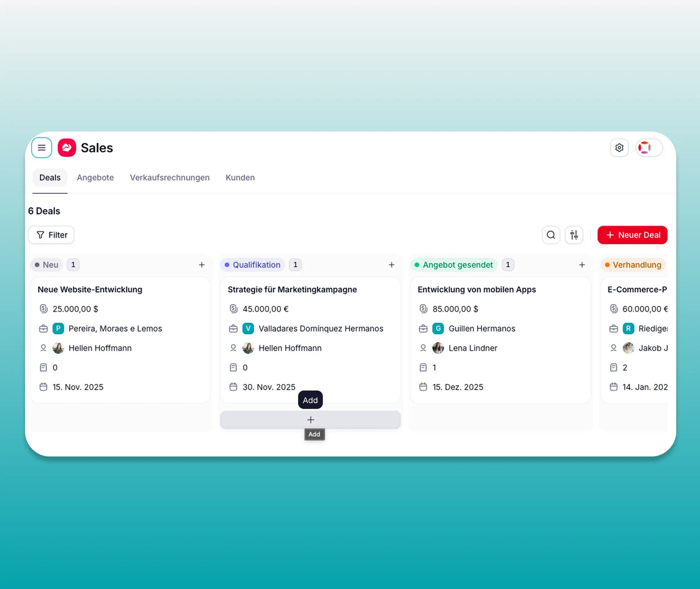Viewport: 700px width, 589px height.
Task: Open search for deals
Action: pyautogui.click(x=551, y=235)
